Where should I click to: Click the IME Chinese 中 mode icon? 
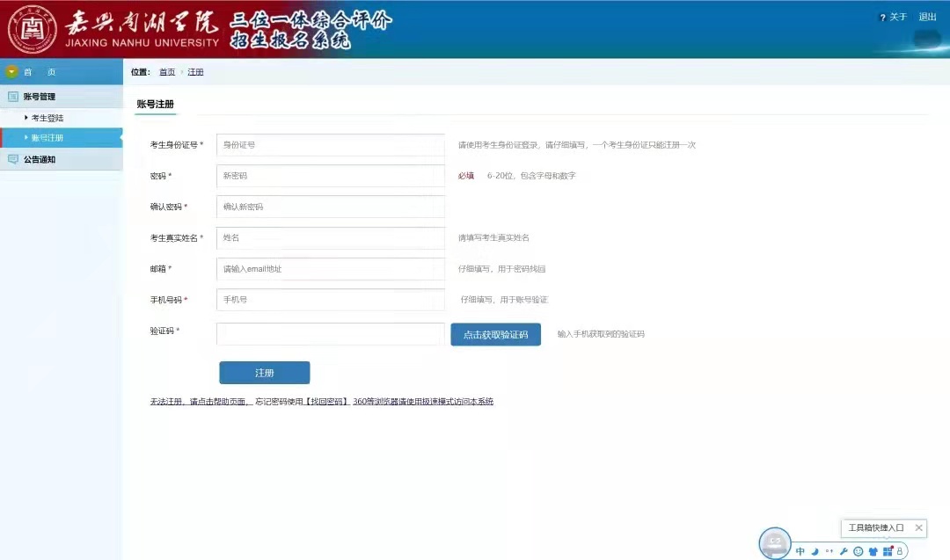[x=800, y=551]
